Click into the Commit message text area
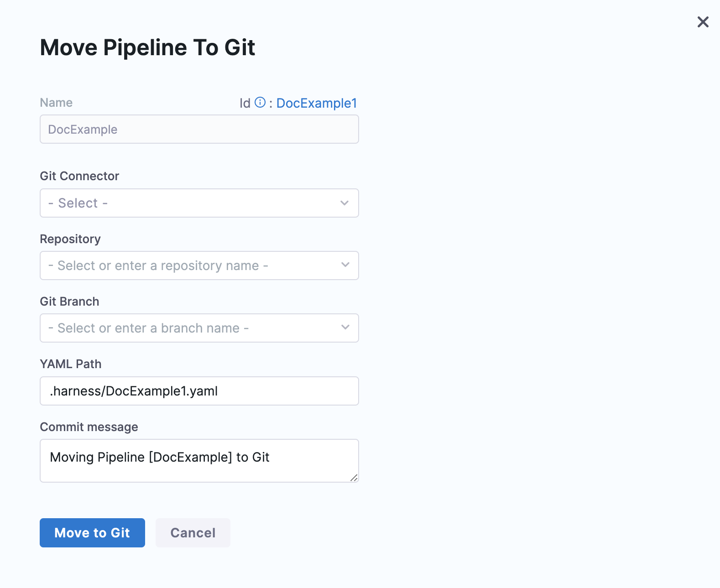Viewport: 720px width, 588px height. pos(199,460)
